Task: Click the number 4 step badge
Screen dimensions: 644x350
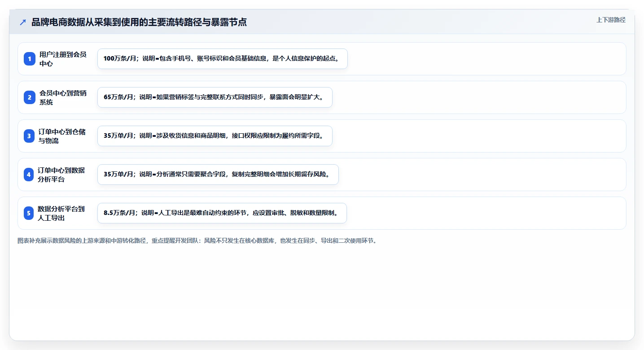Action: pos(30,175)
